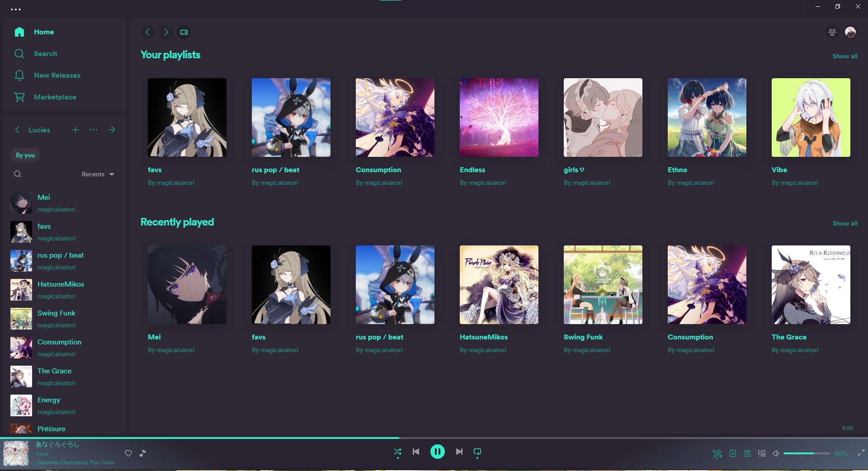
Task: Like the current track あなぐらぐらし
Action: pos(128,453)
